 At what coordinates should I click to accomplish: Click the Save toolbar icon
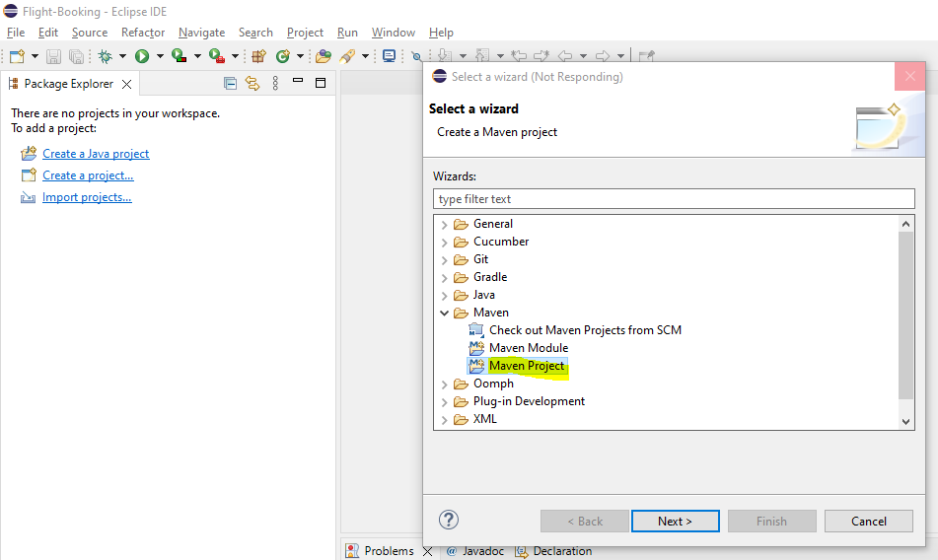54,56
